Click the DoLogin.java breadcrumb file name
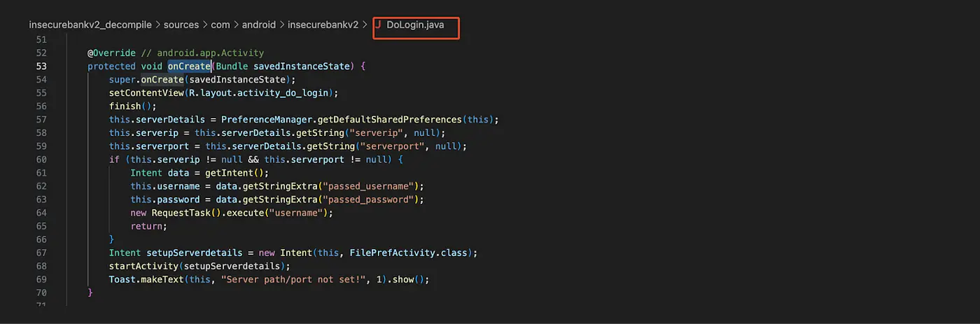980x324 pixels. [x=415, y=24]
